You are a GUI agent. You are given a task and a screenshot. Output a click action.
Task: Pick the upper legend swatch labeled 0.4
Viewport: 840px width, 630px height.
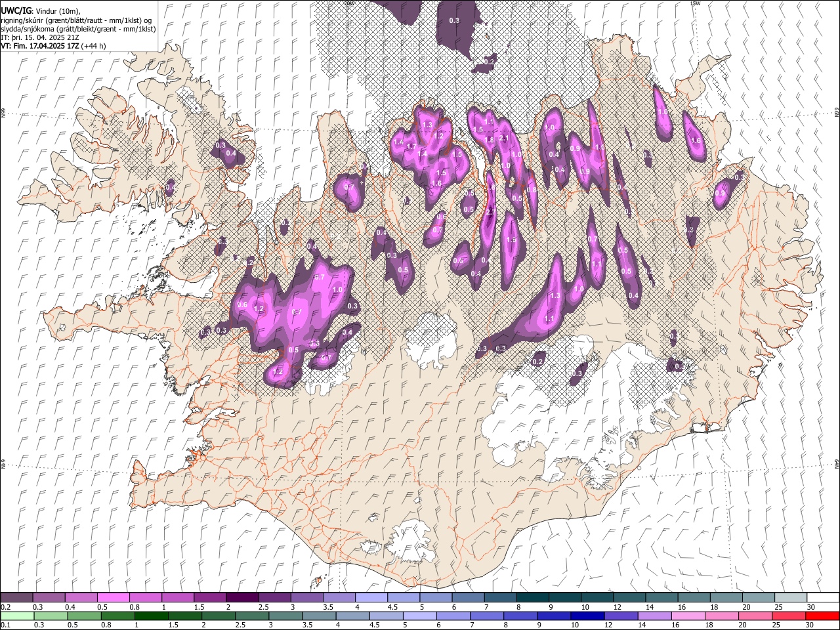81,597
